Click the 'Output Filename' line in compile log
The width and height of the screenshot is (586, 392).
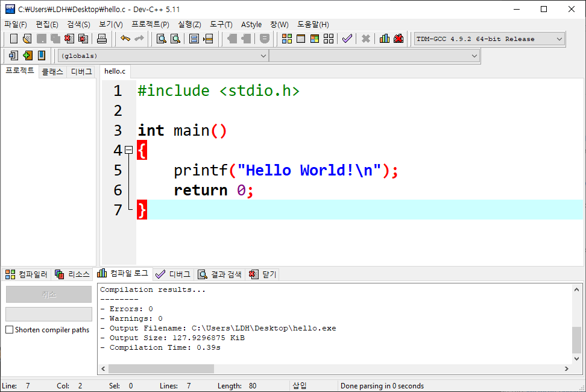coord(218,328)
